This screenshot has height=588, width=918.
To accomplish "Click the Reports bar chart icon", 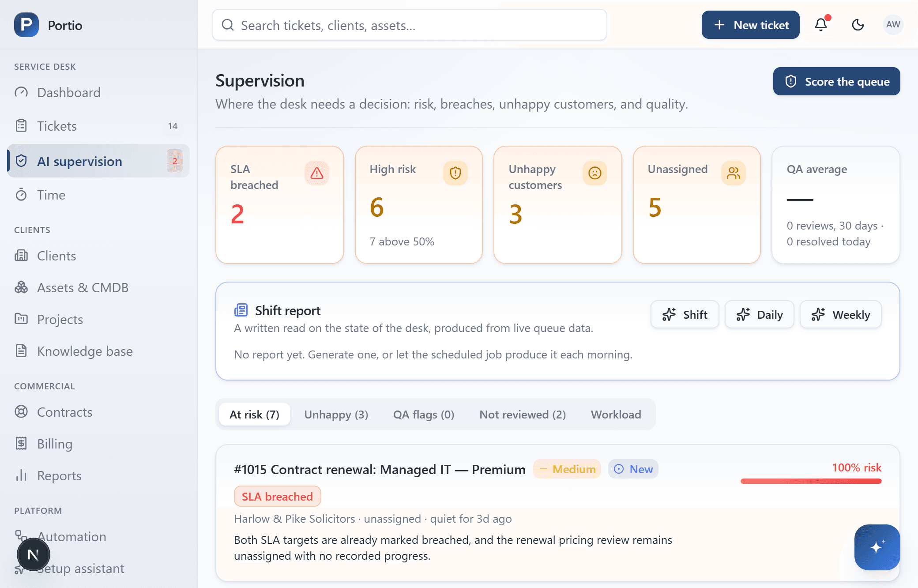I will point(21,475).
